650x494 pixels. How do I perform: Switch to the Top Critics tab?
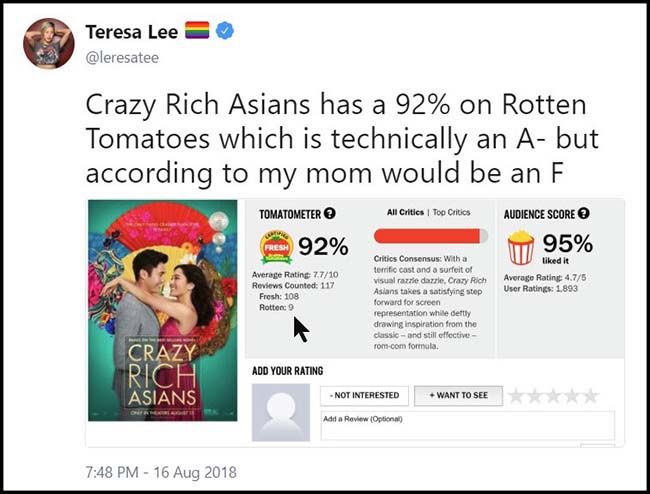[451, 212]
